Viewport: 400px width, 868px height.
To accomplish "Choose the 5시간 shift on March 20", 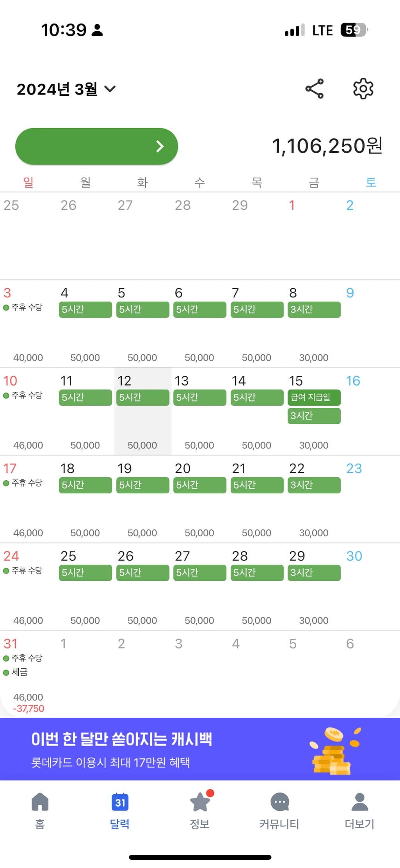I will point(200,485).
